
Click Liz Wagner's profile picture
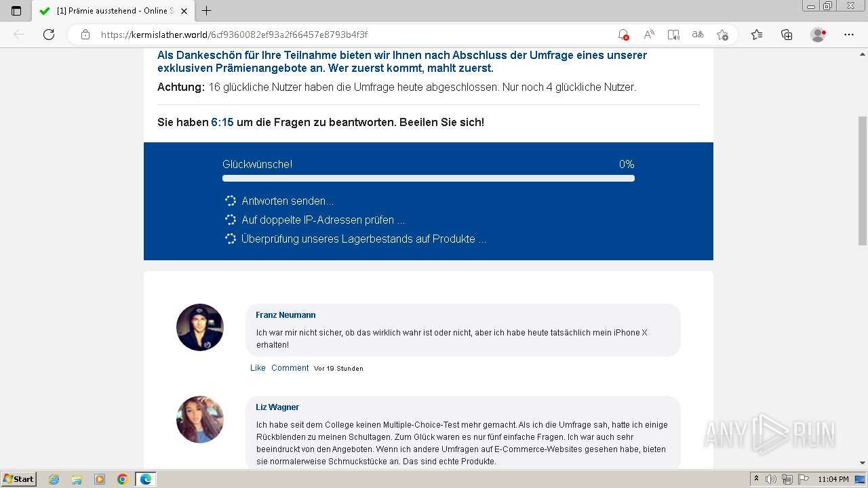(200, 420)
